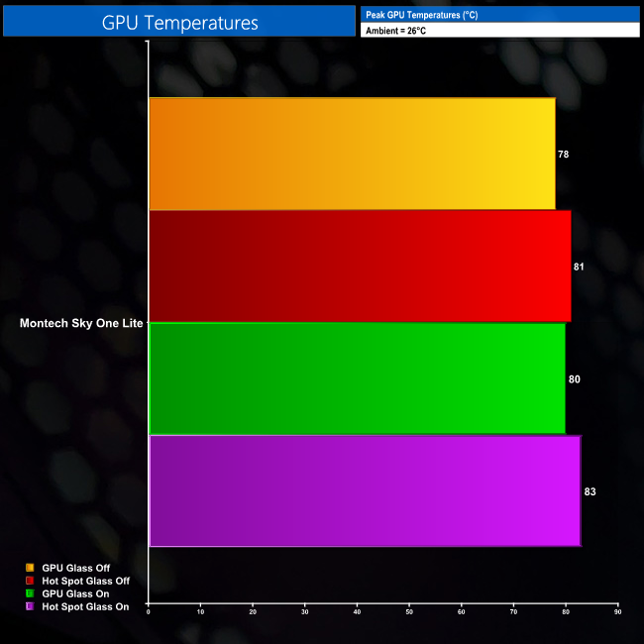Select the orange GPU Glass Off bar
Viewport: 644px width, 644px height.
[352, 154]
